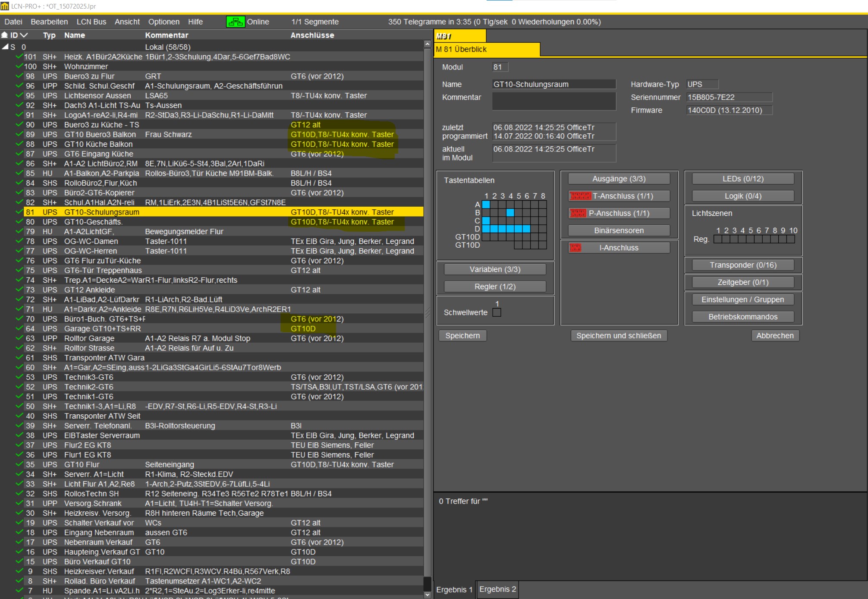Open the LCN Bus menu
This screenshot has height=599, width=868.
(x=91, y=22)
